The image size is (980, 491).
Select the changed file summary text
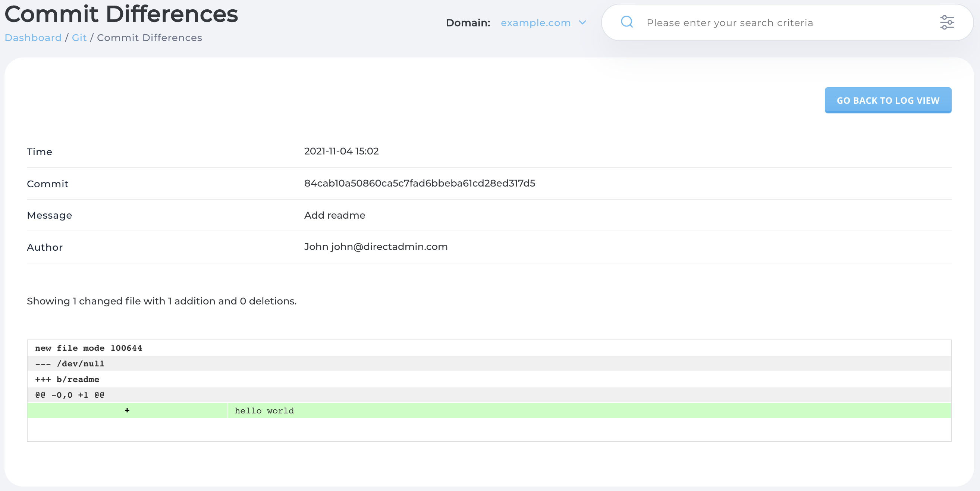coord(161,301)
